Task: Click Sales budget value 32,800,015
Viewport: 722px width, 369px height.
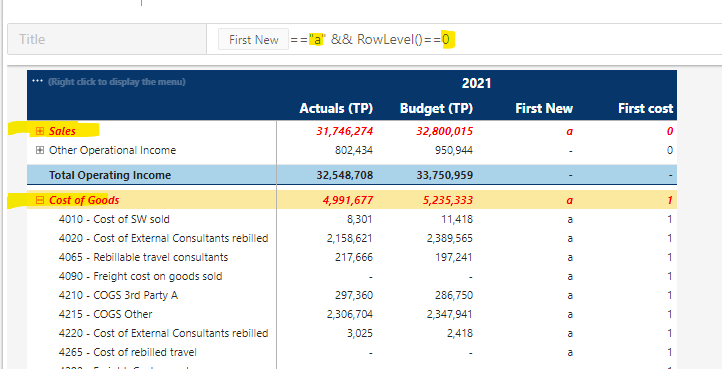Action: [444, 131]
